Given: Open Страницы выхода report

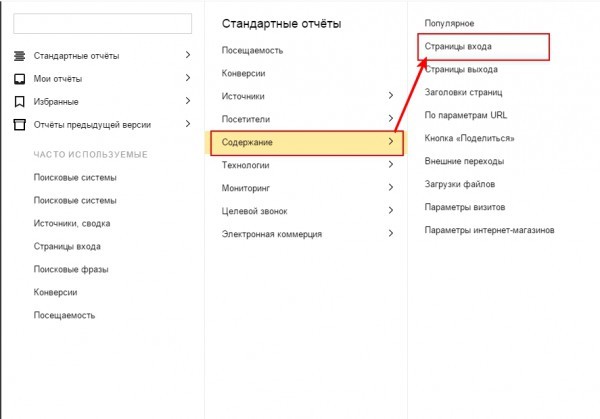Looking at the screenshot, I should pyautogui.click(x=461, y=70).
